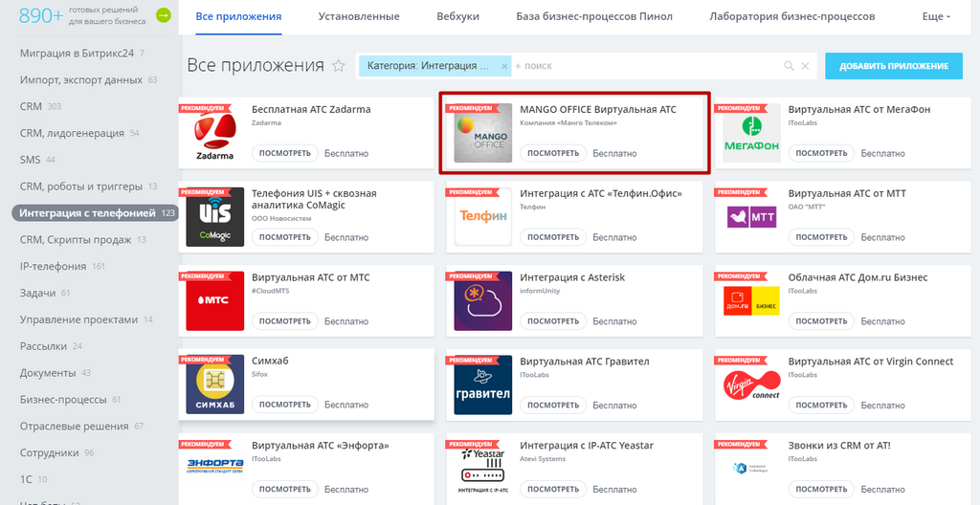Image resolution: width=980 pixels, height=505 pixels.
Task: Select Управление проектами category
Action: [x=86, y=319]
